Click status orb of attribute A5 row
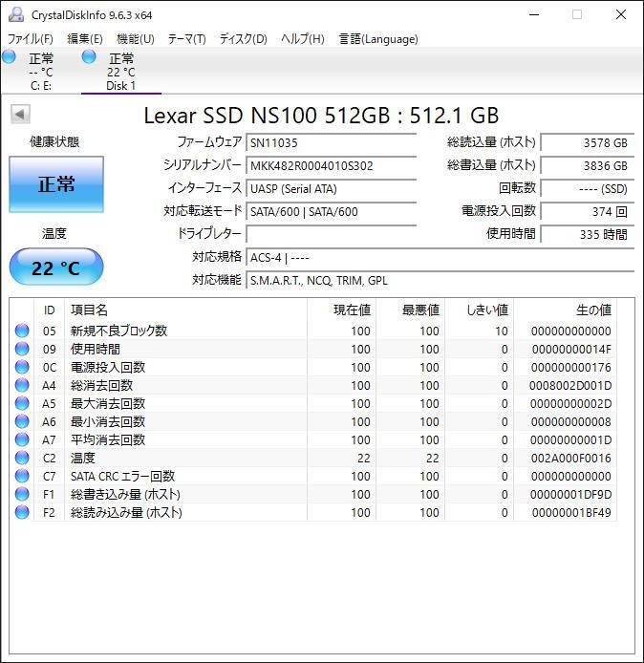This screenshot has width=644, height=663. 22,403
